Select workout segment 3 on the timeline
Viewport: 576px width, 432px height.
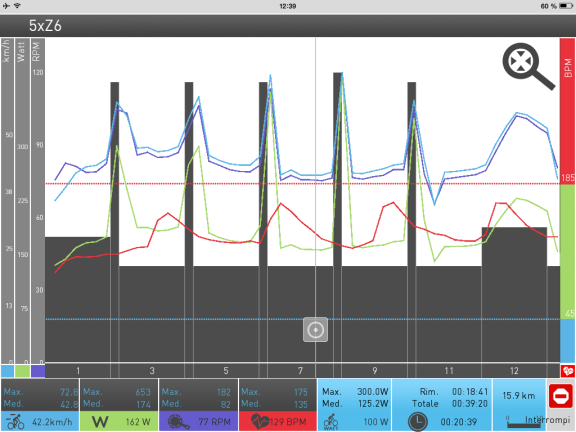click(x=152, y=371)
